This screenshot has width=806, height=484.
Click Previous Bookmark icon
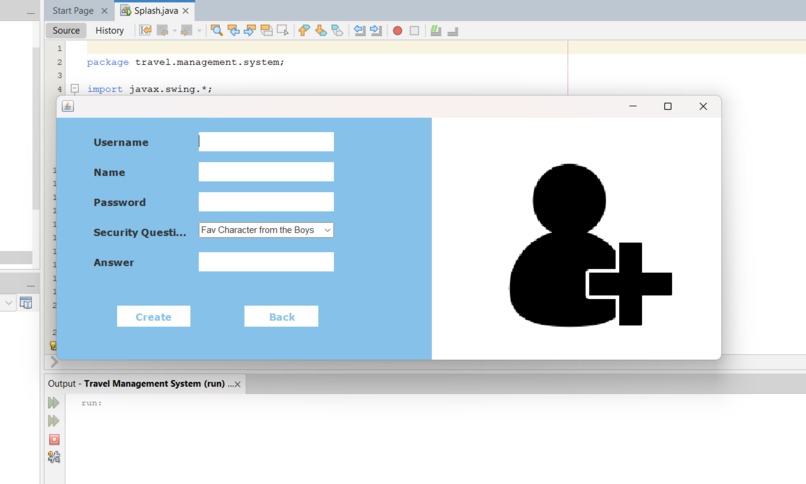point(304,30)
